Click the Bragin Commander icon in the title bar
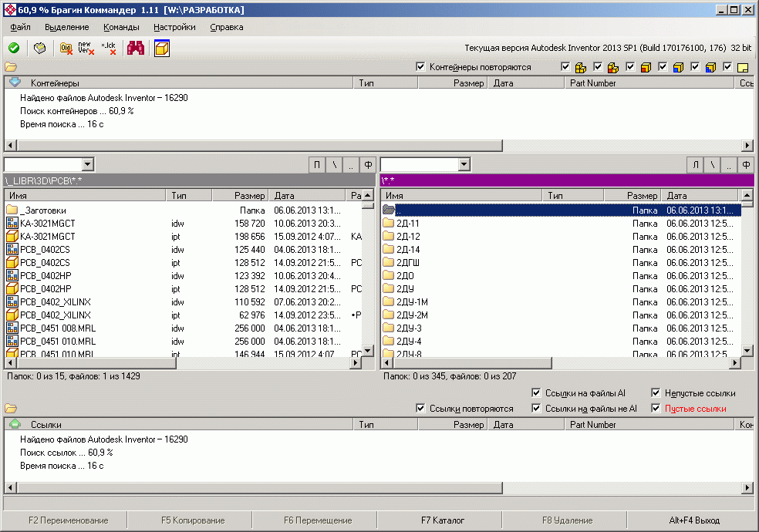The image size is (759, 532). pyautogui.click(x=9, y=9)
